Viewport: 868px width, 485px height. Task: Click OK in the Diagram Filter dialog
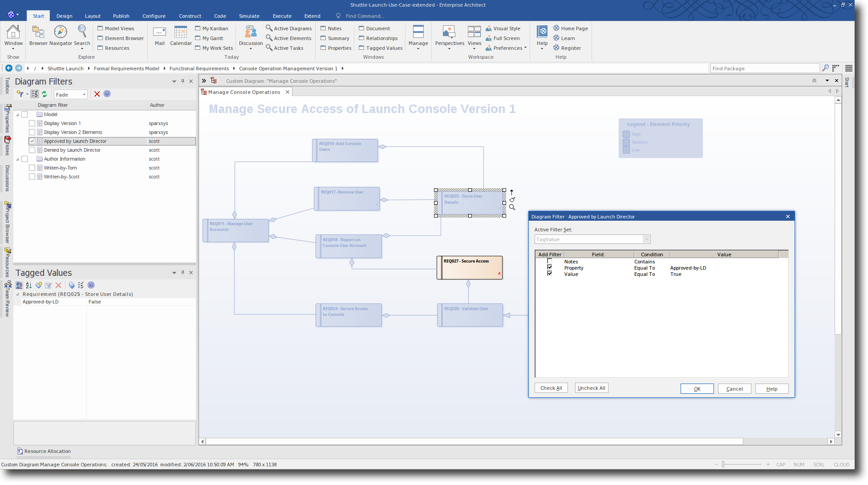[x=697, y=388]
